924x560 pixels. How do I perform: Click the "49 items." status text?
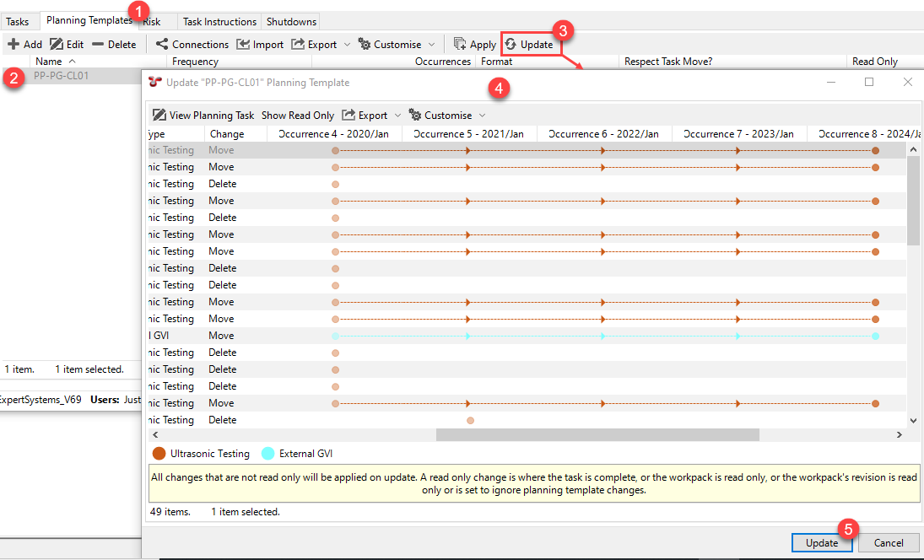point(170,512)
